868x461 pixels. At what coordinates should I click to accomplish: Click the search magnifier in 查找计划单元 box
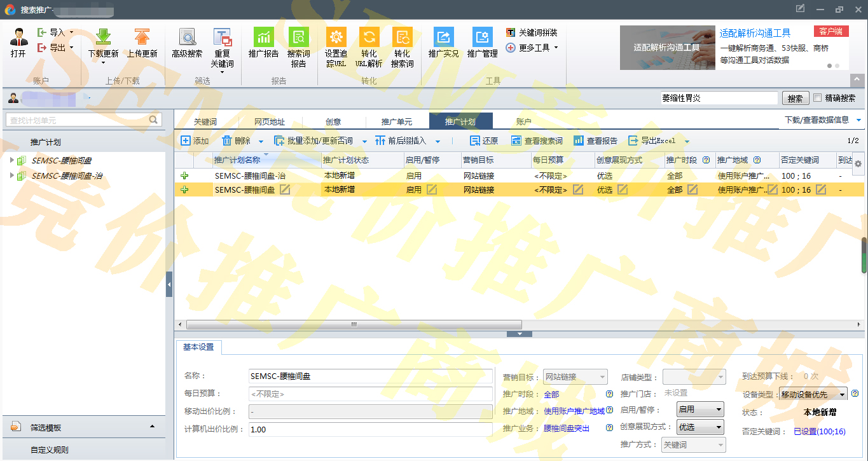tap(153, 120)
